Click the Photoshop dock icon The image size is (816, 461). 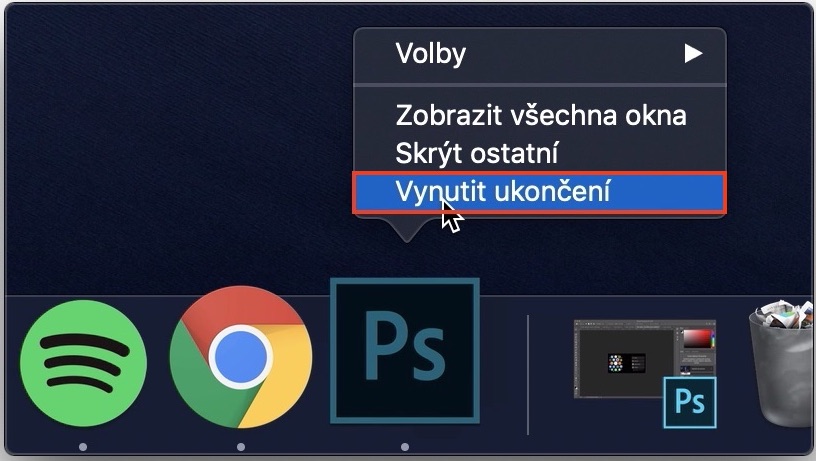point(405,350)
